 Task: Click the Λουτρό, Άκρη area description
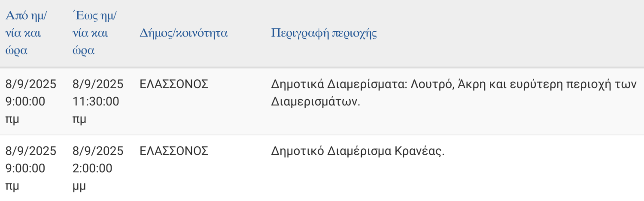(x=454, y=93)
